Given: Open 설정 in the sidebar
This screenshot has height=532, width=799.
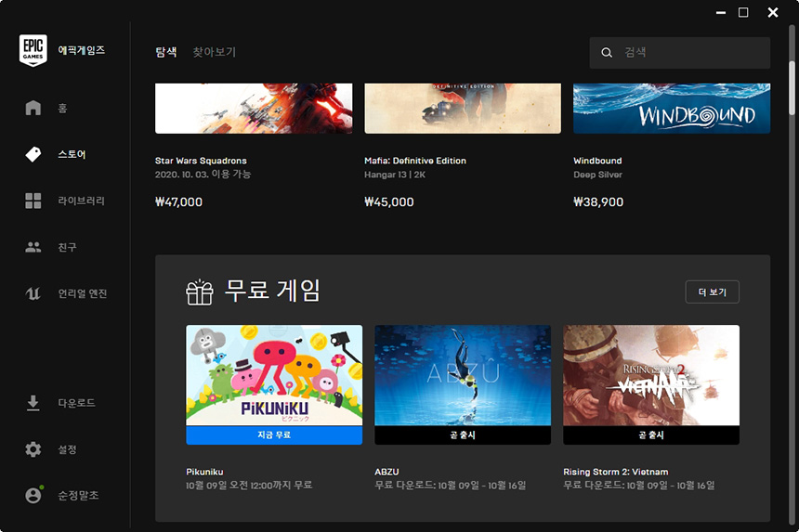Looking at the screenshot, I should click(67, 449).
